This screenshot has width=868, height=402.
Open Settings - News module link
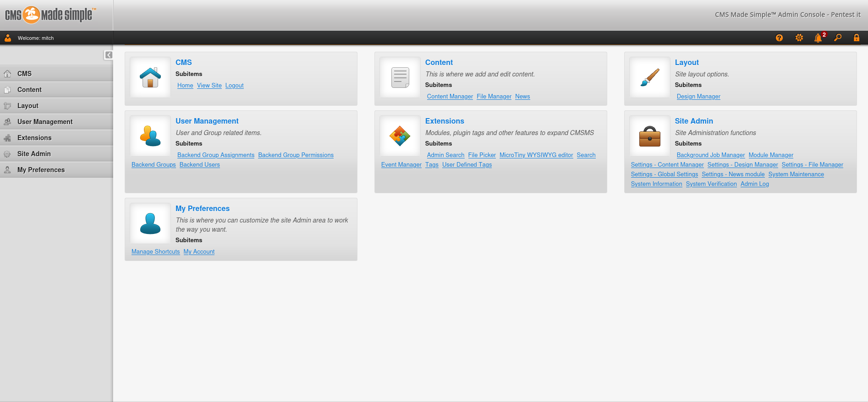733,174
